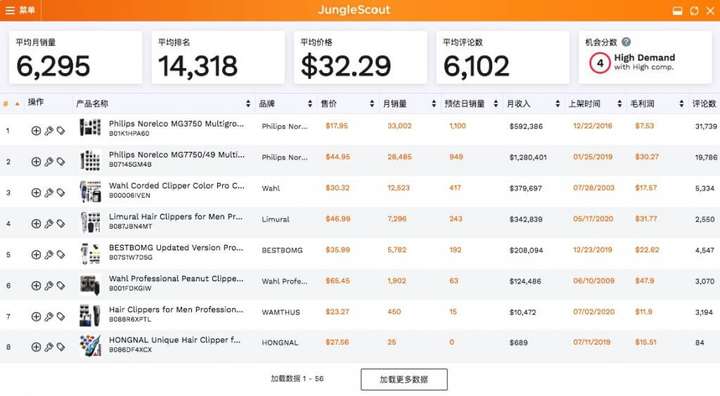Click the 平均价格 $32.29 summary card
Viewport: 720px width, 396px height.
coord(360,57)
